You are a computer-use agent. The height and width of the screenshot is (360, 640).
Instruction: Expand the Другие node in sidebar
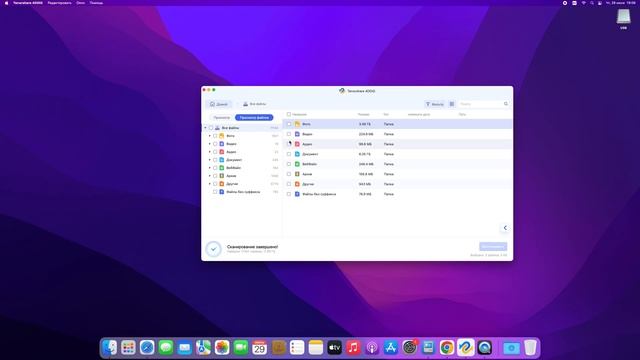point(210,184)
